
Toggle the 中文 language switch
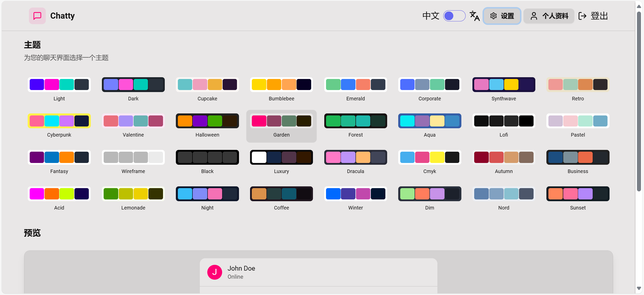coord(454,16)
